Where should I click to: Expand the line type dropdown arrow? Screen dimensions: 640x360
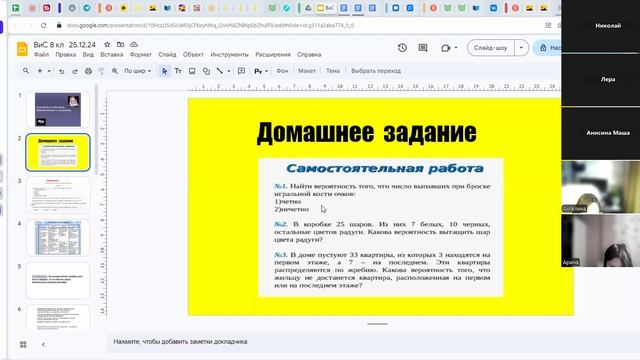(229, 71)
